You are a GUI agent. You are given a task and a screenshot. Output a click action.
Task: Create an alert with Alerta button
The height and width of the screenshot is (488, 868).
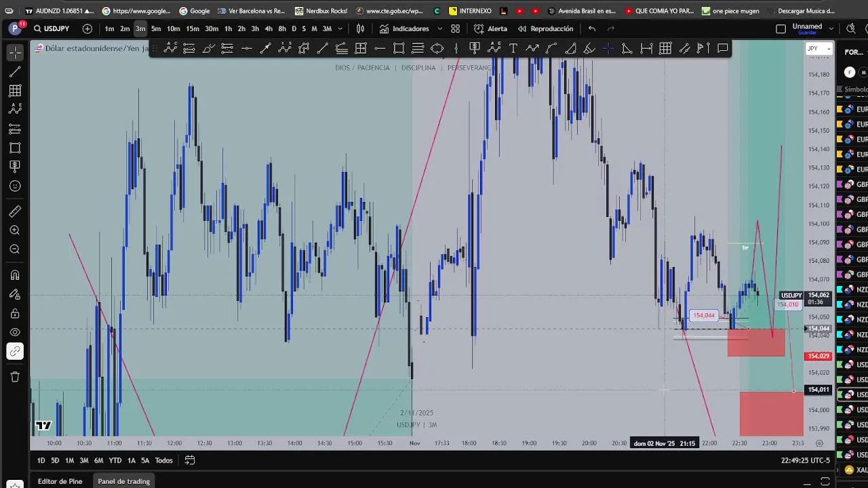click(x=491, y=28)
